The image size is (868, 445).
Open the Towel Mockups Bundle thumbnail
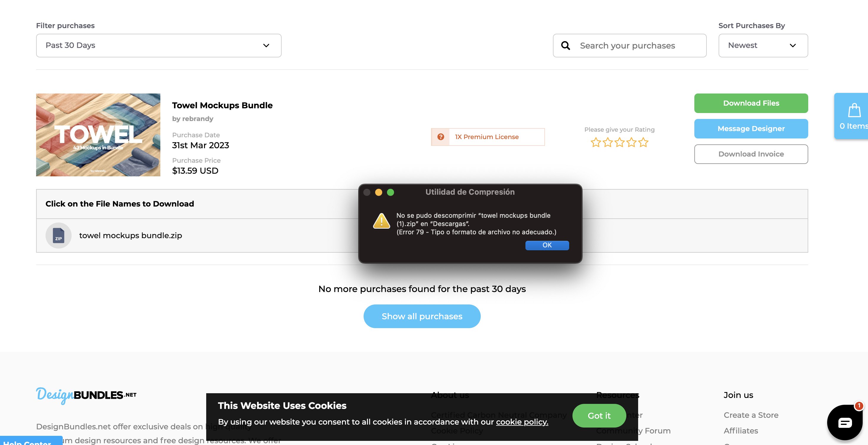point(98,135)
